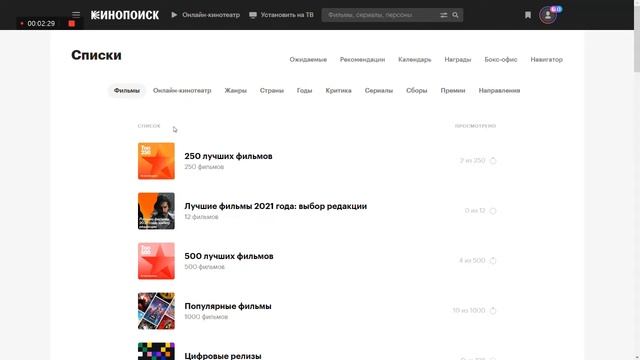Click the Цифровые релизы thumbnail
The width and height of the screenshot is (640, 360).
tap(156, 351)
